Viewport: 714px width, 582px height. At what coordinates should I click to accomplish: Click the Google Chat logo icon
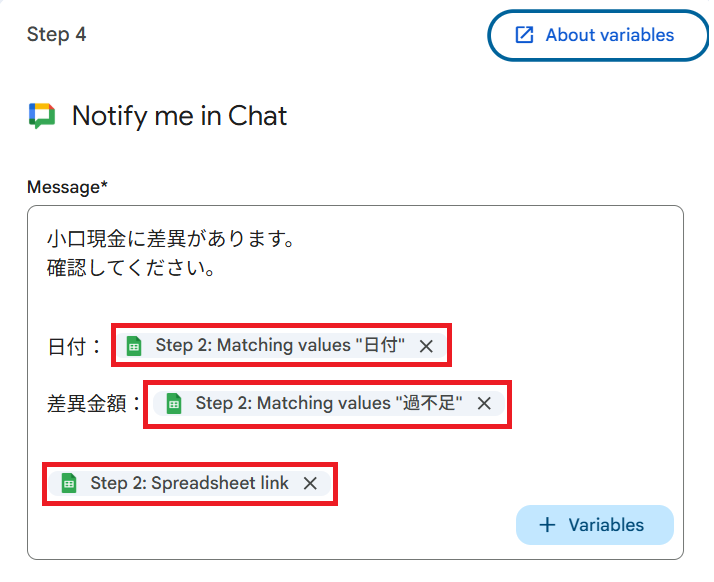coord(42,116)
